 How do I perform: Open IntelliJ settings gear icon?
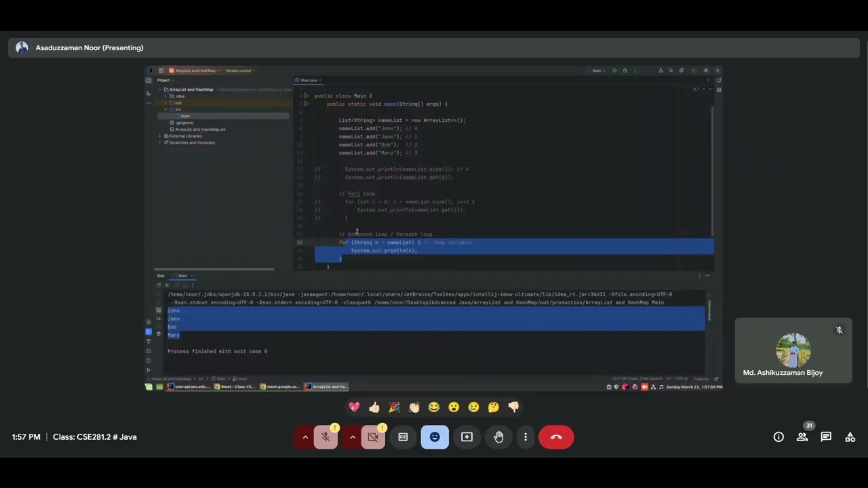(x=681, y=70)
